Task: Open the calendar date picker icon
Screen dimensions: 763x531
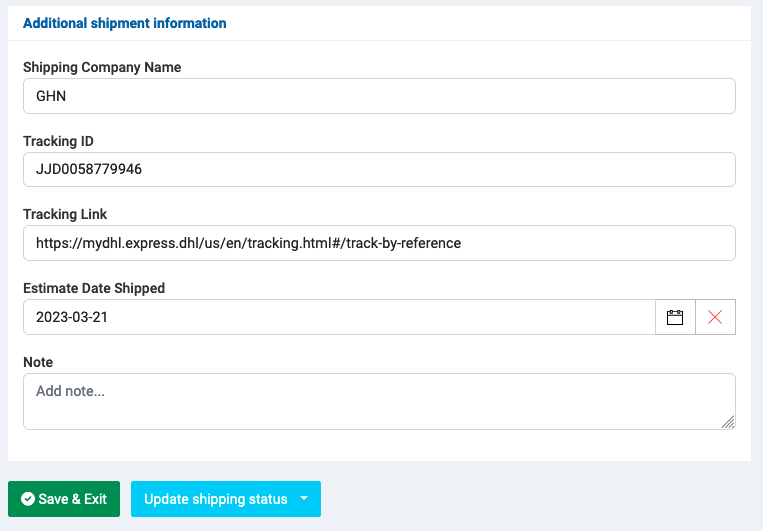Action: point(675,317)
